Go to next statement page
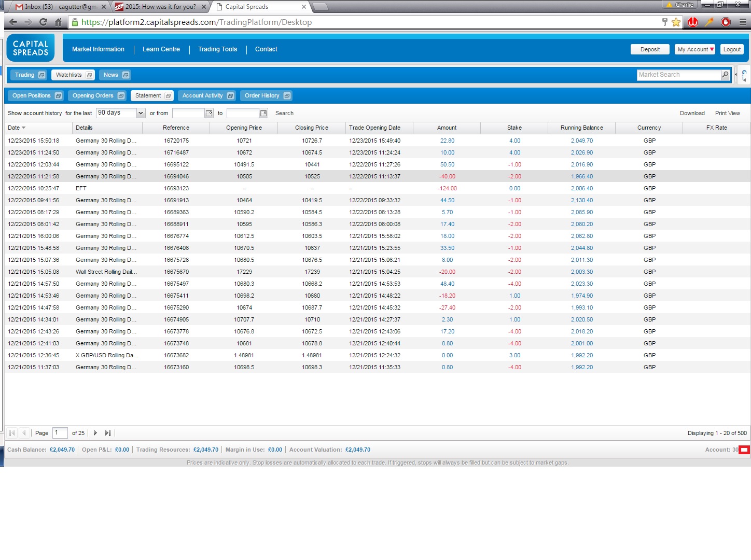Screen dimensions: 751x560 95,433
